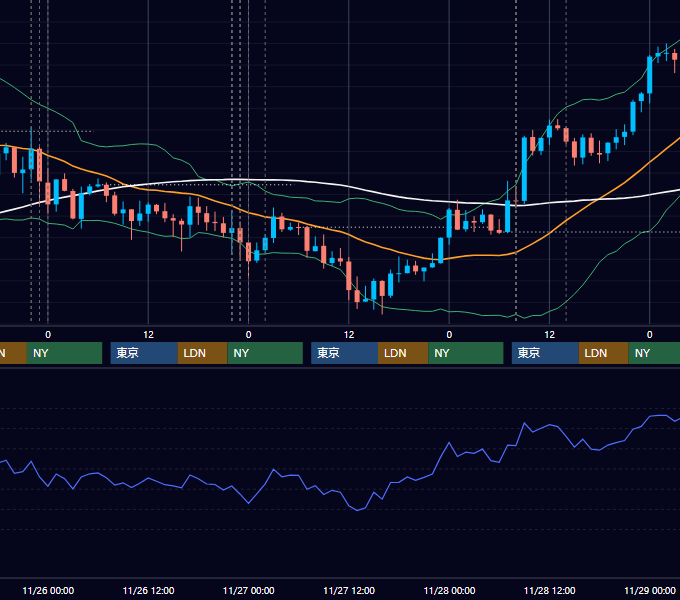Select the 東京 session block on 11/28
680x600 pixels.
click(x=545, y=353)
